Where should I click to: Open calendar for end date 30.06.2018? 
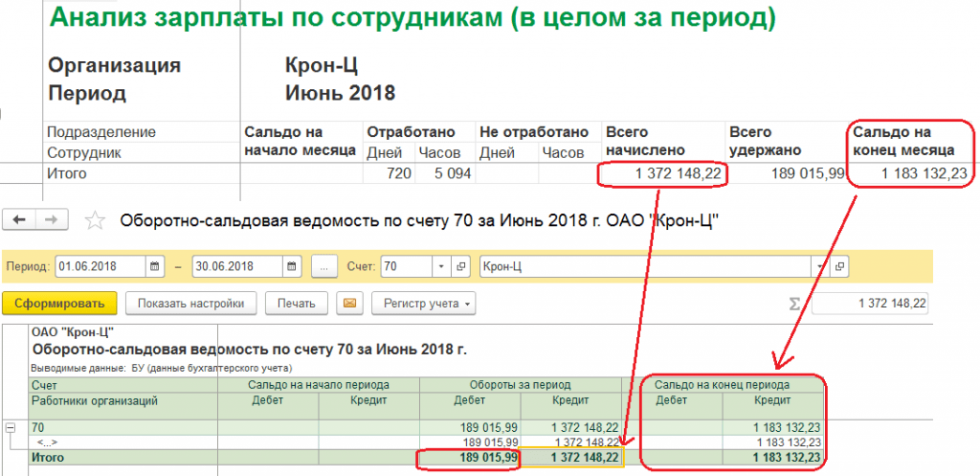(293, 266)
